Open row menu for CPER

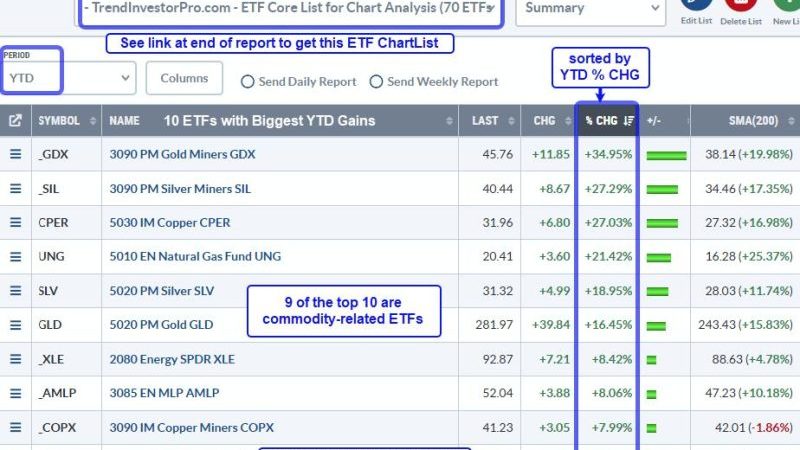(15, 222)
